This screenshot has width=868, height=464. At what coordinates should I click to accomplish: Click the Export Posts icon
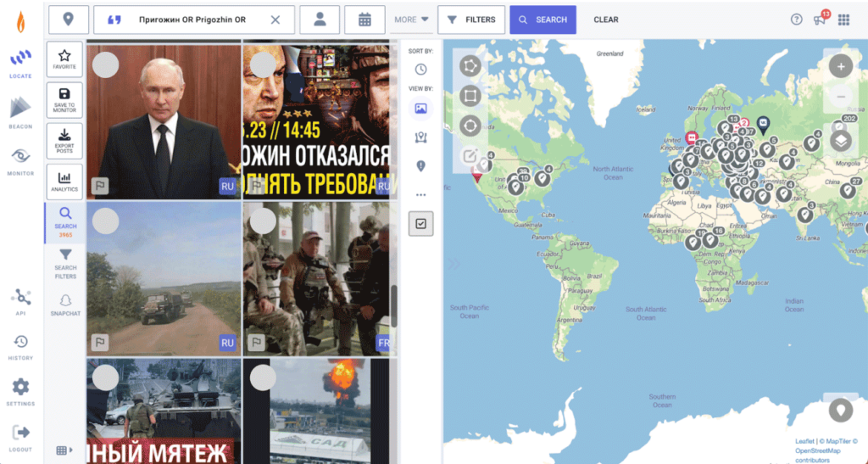[x=64, y=140]
